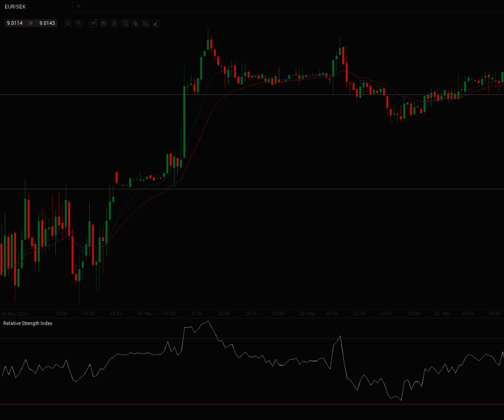
Task: Click the 19. May timeline label
Action: coord(145,313)
